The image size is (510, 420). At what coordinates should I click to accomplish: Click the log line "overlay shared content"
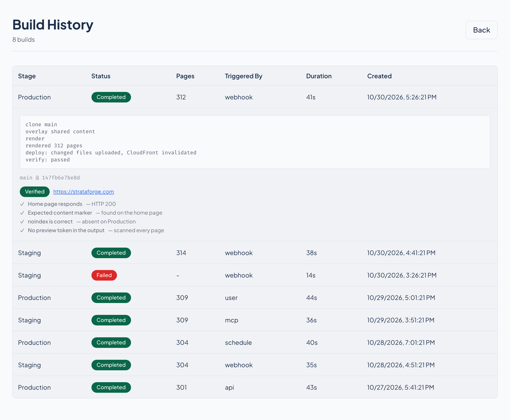pyautogui.click(x=60, y=131)
